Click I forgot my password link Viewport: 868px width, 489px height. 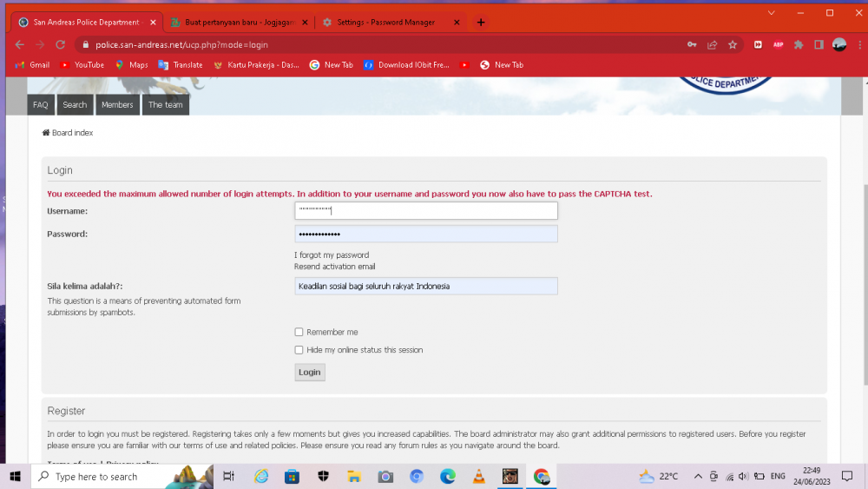(332, 254)
